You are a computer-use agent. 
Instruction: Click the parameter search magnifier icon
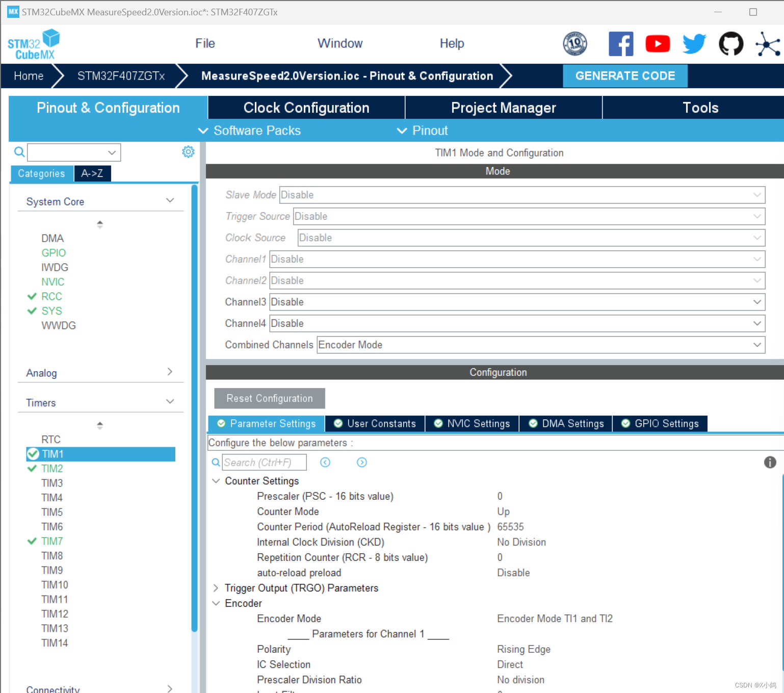[216, 462]
